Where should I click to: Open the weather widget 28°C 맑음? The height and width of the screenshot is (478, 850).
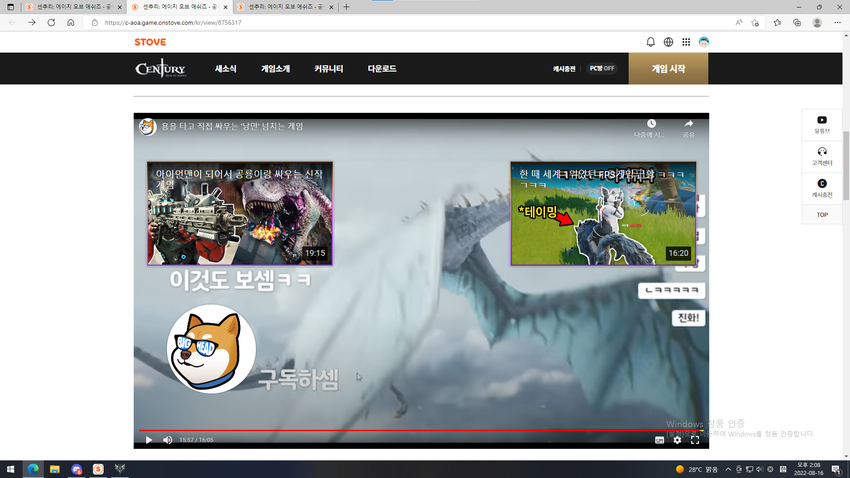(697, 469)
